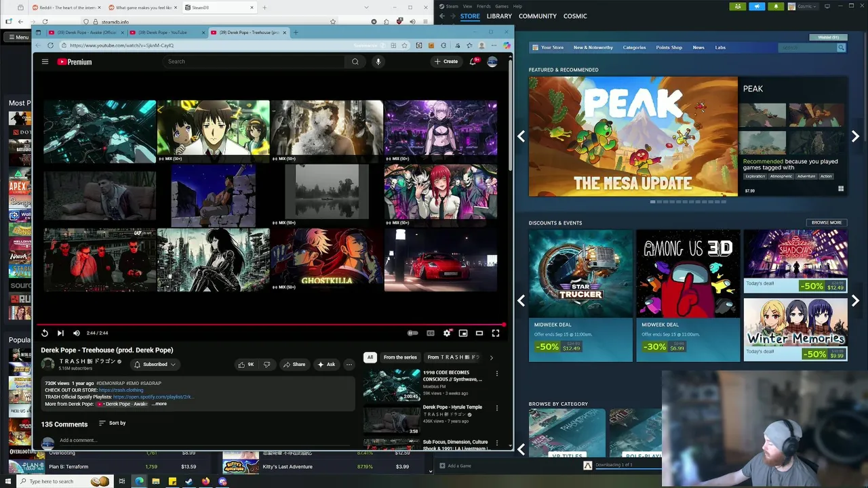
Task: Open YouTube hamburger guide menu
Action: tap(45, 62)
